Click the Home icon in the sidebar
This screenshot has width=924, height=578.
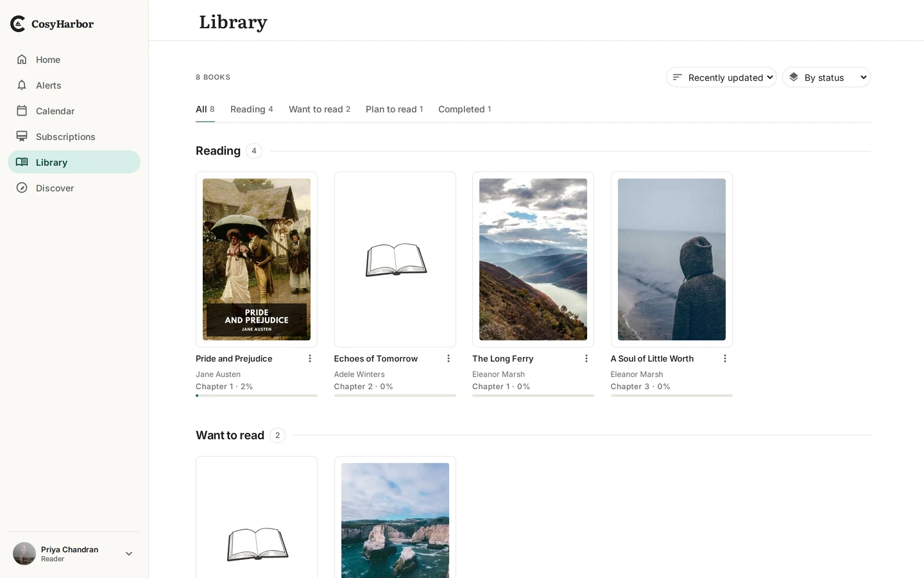pos(22,59)
